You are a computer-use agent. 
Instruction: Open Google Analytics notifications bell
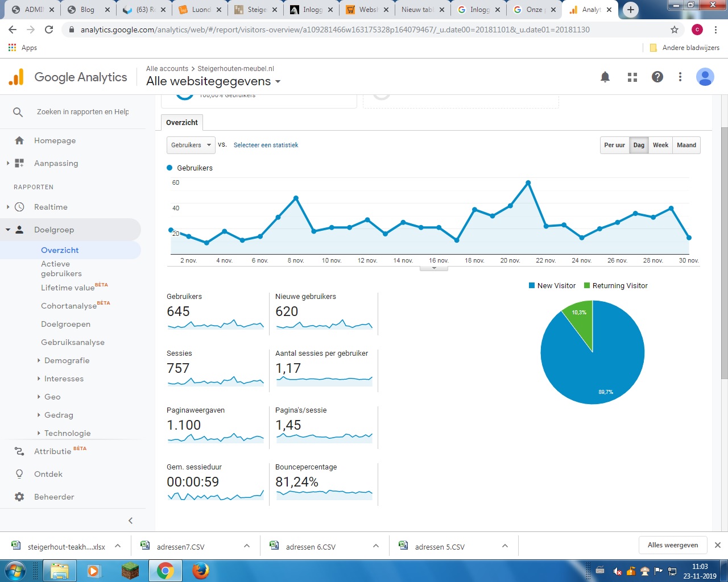pyautogui.click(x=605, y=77)
